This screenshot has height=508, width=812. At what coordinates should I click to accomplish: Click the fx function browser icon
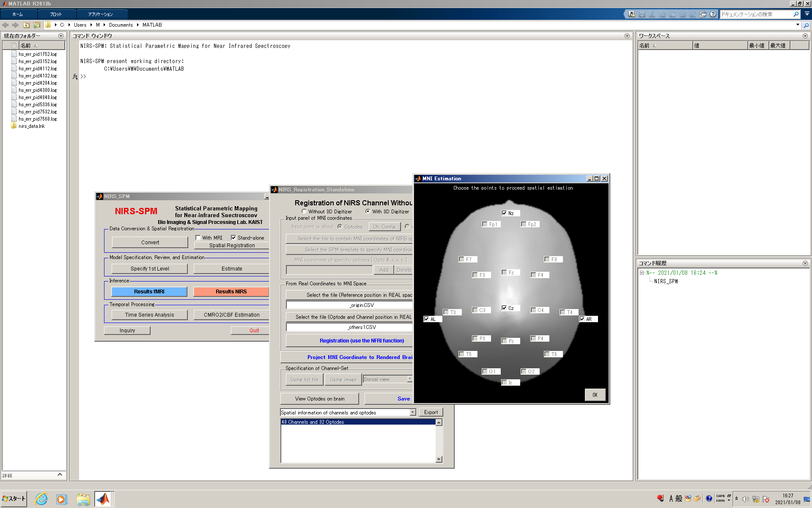click(75, 76)
